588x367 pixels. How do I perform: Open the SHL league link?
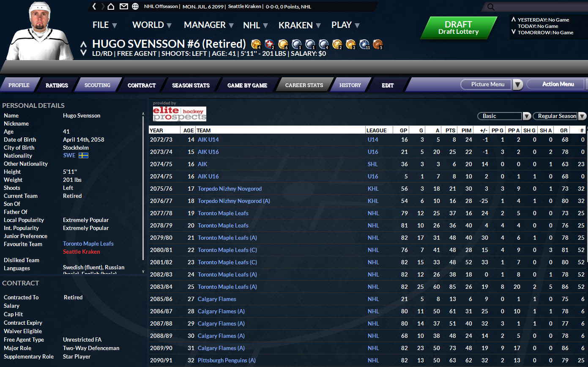(x=372, y=164)
